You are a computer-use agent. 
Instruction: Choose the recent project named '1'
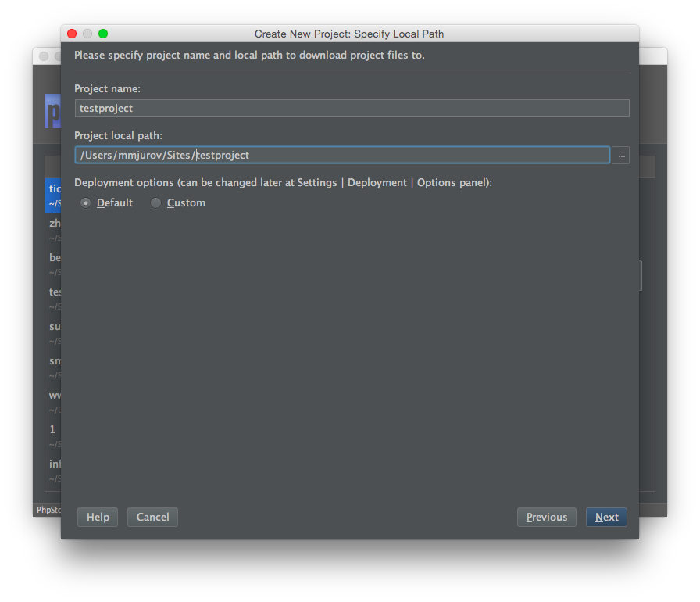(x=53, y=436)
